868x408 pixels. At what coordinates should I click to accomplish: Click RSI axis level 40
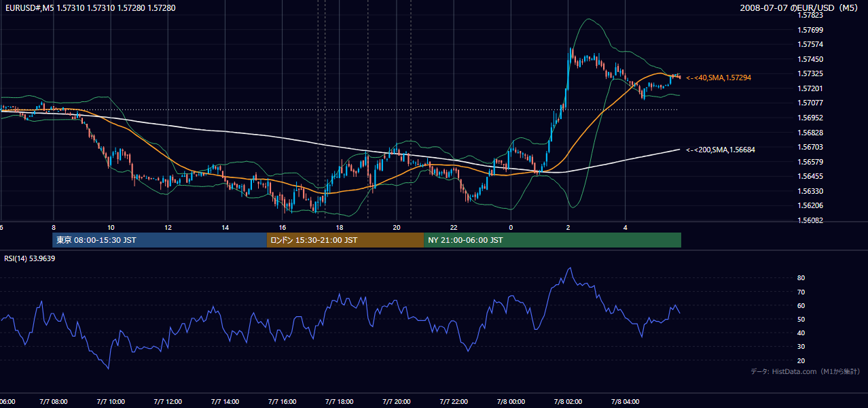coord(801,333)
